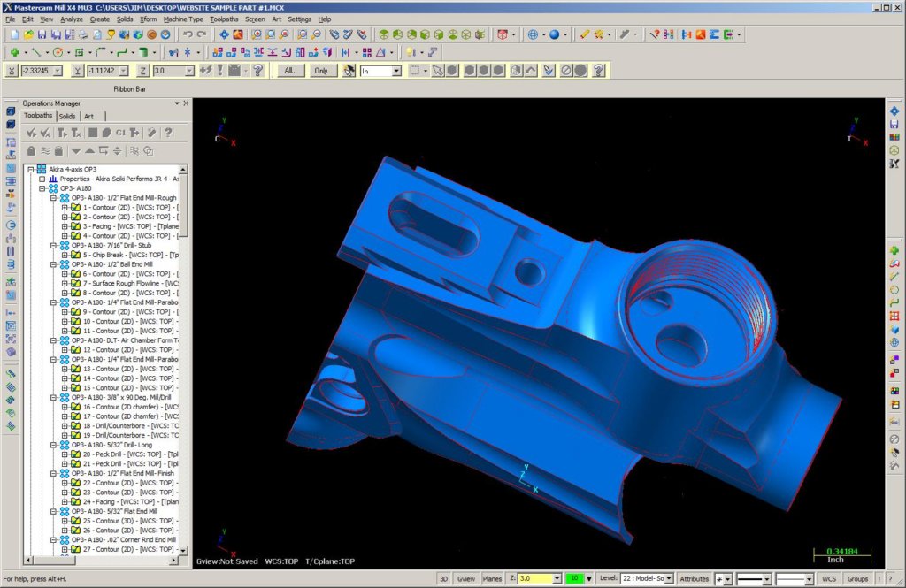Move insert arrow up with triangle icon
The width and height of the screenshot is (906, 588).
click(x=89, y=150)
